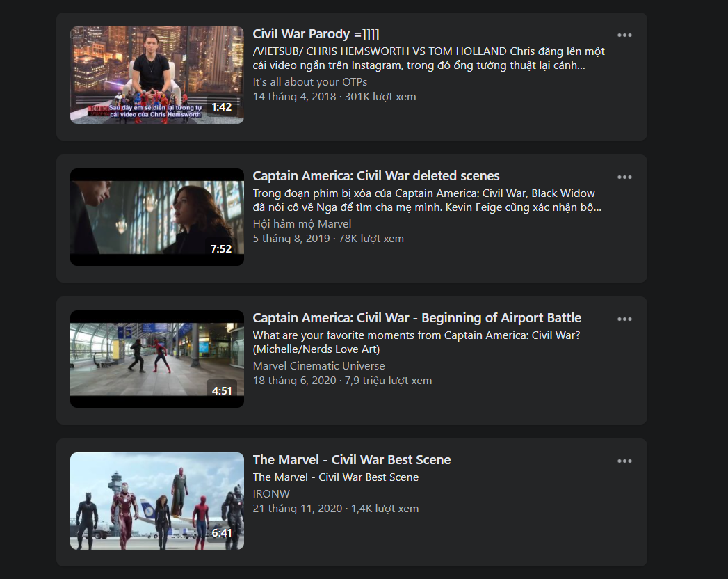728x579 pixels.
Task: Select the 7:52 duration badge
Action: tap(221, 249)
